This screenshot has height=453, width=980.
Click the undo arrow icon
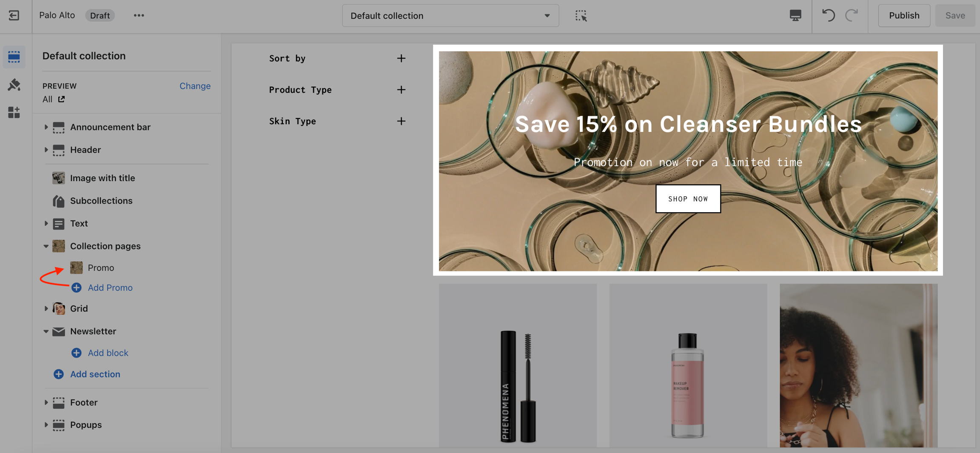[x=828, y=16]
